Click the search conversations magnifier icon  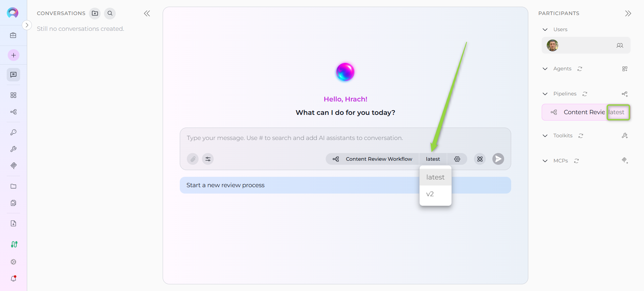(x=110, y=13)
